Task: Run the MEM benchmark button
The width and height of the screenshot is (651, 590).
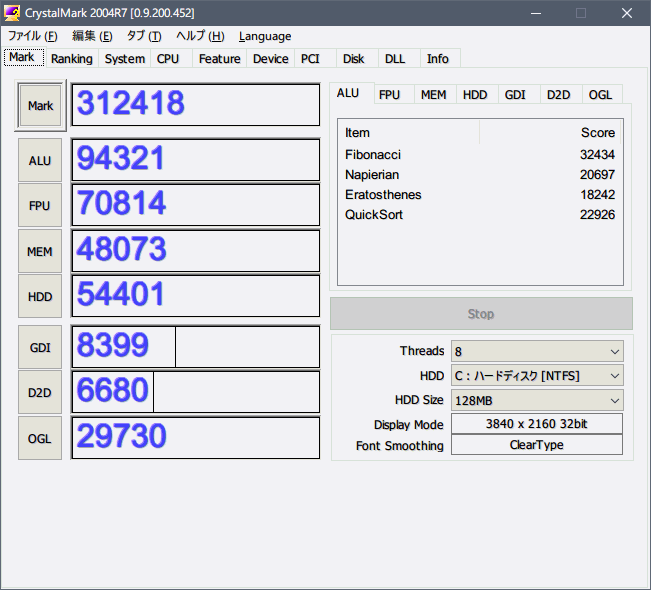Action: click(40, 251)
